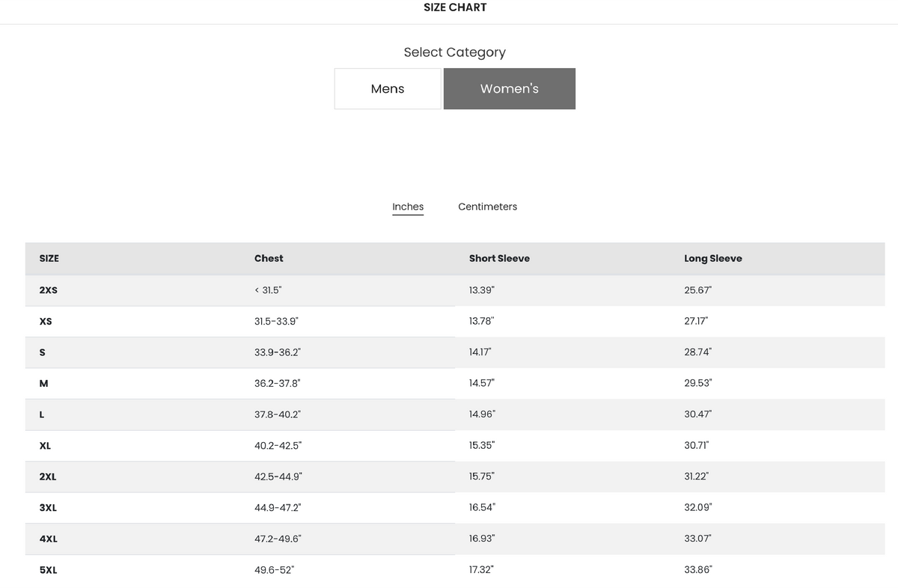Click the long sleeve value "31.22""
Screen dimensions: 898x588
pyautogui.click(x=697, y=476)
